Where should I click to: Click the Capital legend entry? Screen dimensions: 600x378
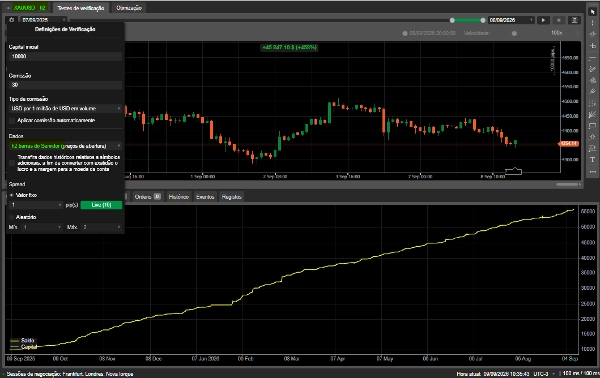(23, 347)
